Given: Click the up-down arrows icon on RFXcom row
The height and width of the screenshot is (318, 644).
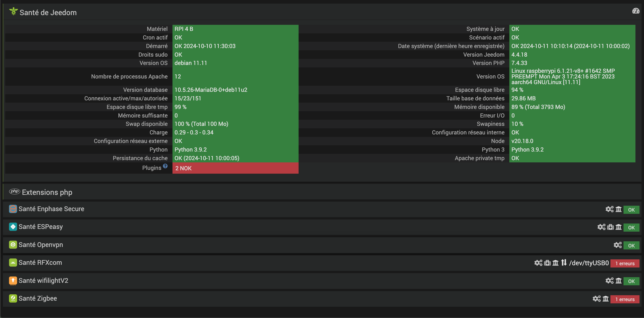Looking at the screenshot, I should click(564, 263).
